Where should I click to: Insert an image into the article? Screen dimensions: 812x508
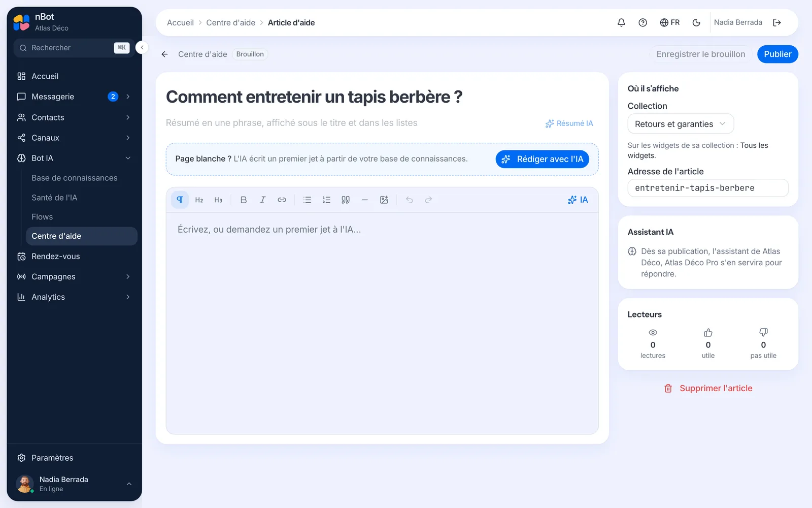pyautogui.click(x=384, y=200)
